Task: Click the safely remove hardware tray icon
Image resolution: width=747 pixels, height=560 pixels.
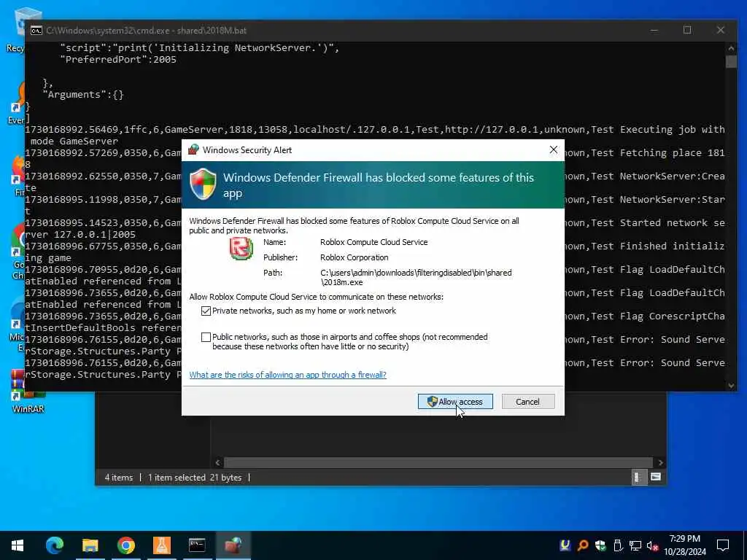Action: point(617,545)
